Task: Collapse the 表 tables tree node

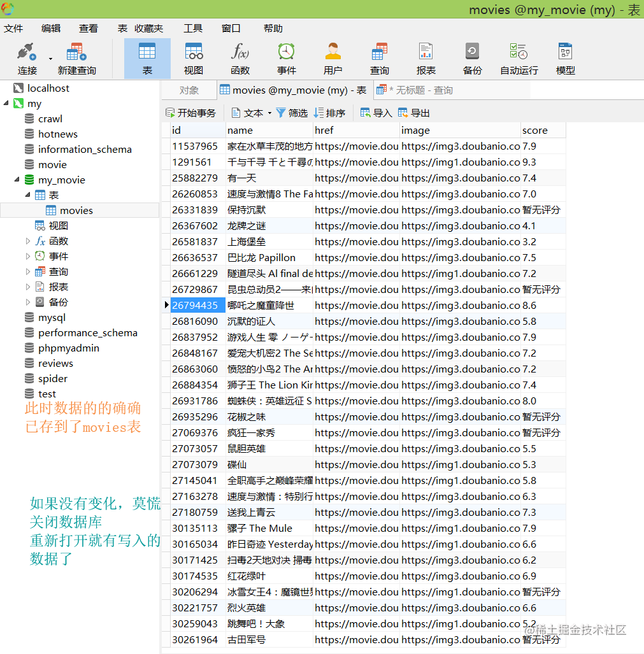Action: 27,195
